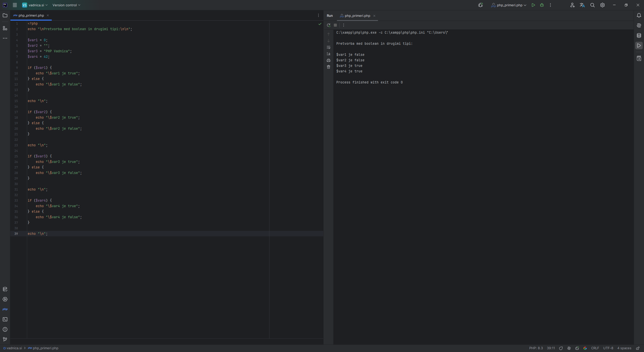The image size is (644, 352).
Task: Select the php_primeri.php editor tab
Action: point(31,16)
